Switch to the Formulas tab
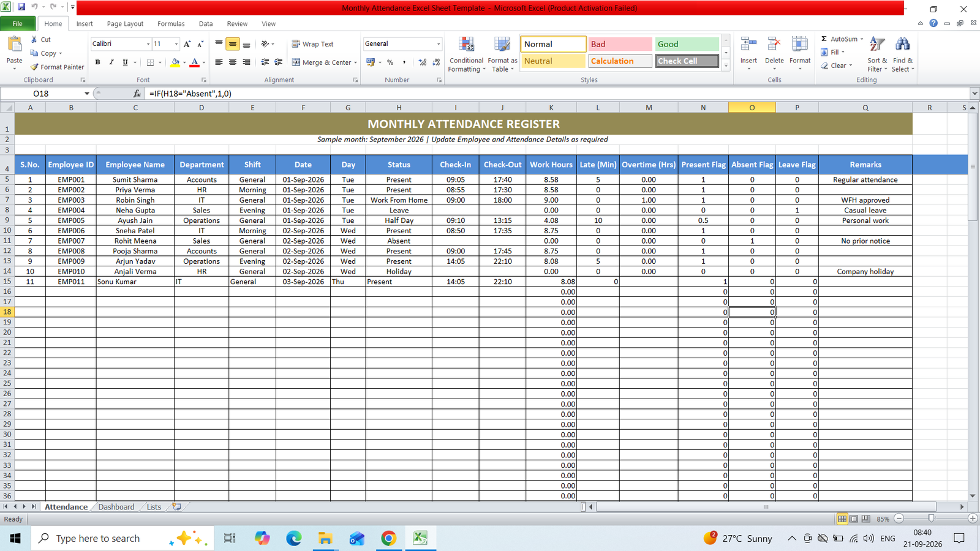Screen dimensions: 980x551 click(x=171, y=24)
